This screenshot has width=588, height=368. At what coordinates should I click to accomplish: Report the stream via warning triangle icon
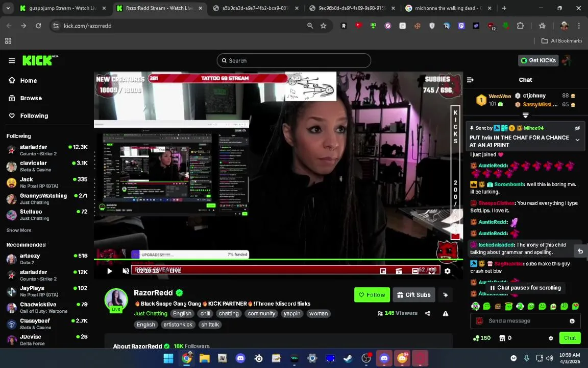click(446, 313)
